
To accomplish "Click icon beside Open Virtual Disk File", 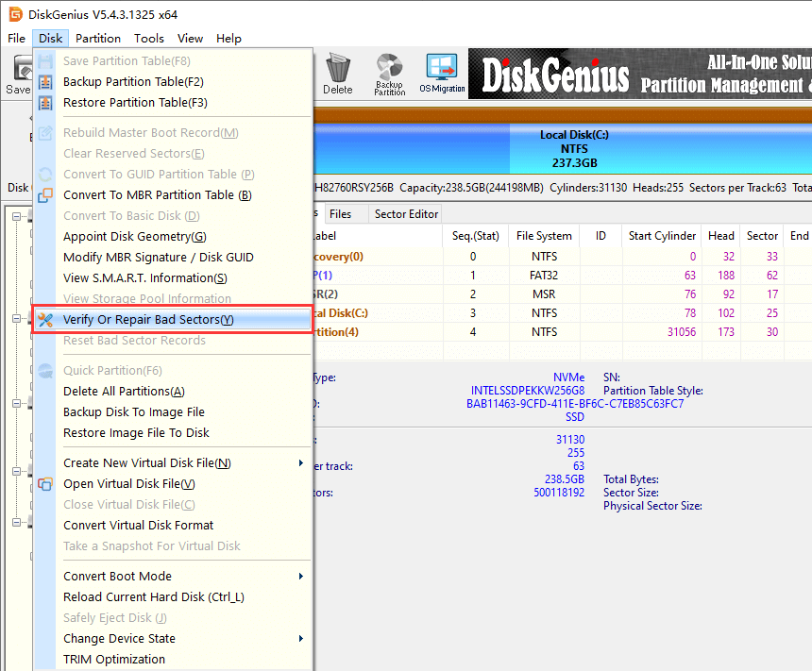I will point(45,484).
